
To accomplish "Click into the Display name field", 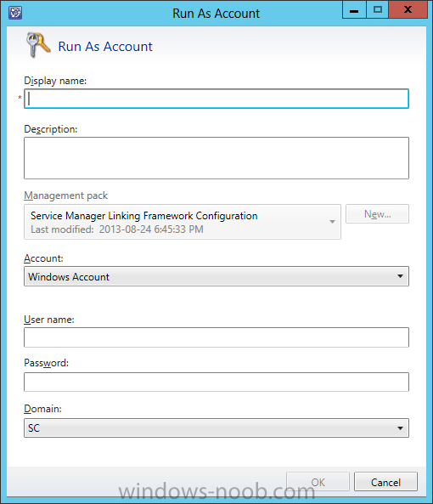I will tap(216, 99).
